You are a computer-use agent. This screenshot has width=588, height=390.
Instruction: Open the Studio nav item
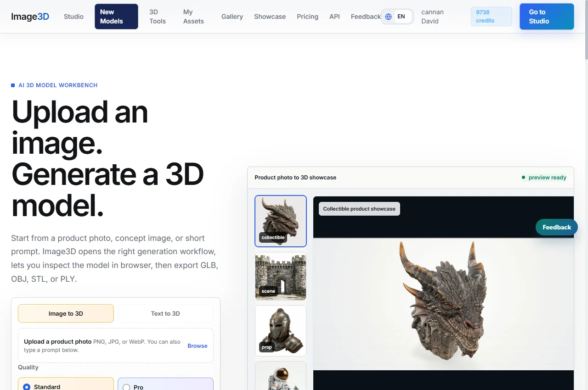tap(73, 17)
